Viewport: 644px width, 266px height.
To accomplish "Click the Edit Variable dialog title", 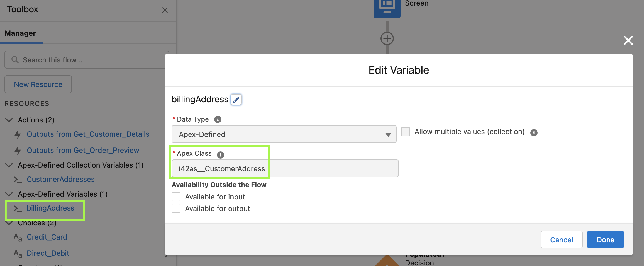I will [399, 70].
